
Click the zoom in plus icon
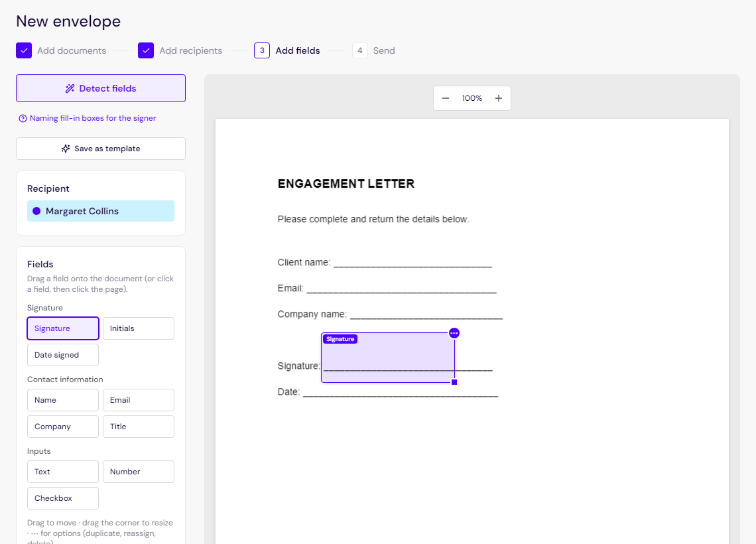[x=499, y=98]
